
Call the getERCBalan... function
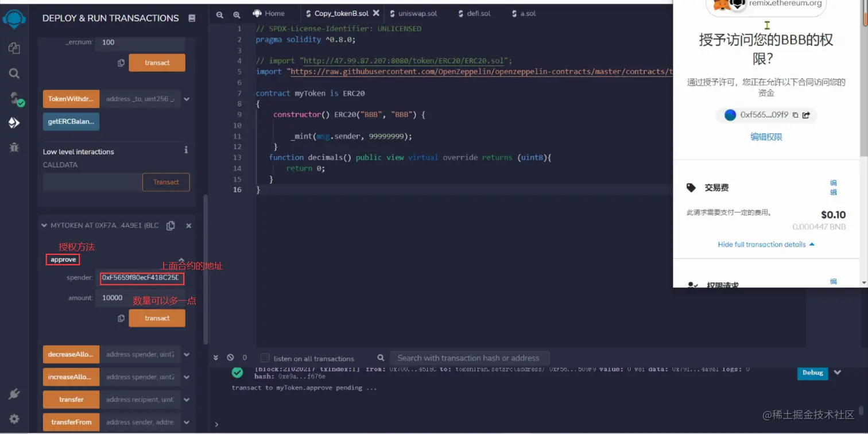[71, 122]
